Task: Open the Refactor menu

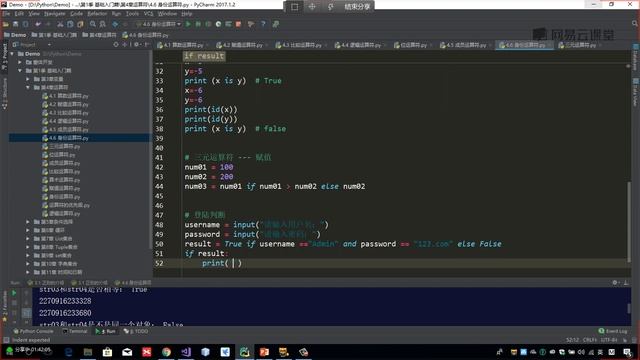Action: click(x=97, y=14)
